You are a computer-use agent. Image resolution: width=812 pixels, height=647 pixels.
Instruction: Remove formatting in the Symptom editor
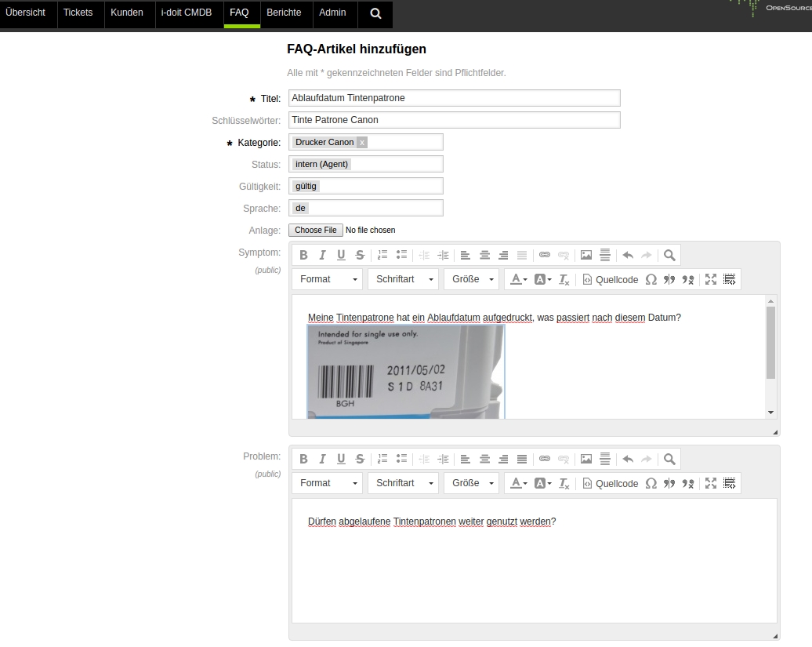[x=564, y=279]
